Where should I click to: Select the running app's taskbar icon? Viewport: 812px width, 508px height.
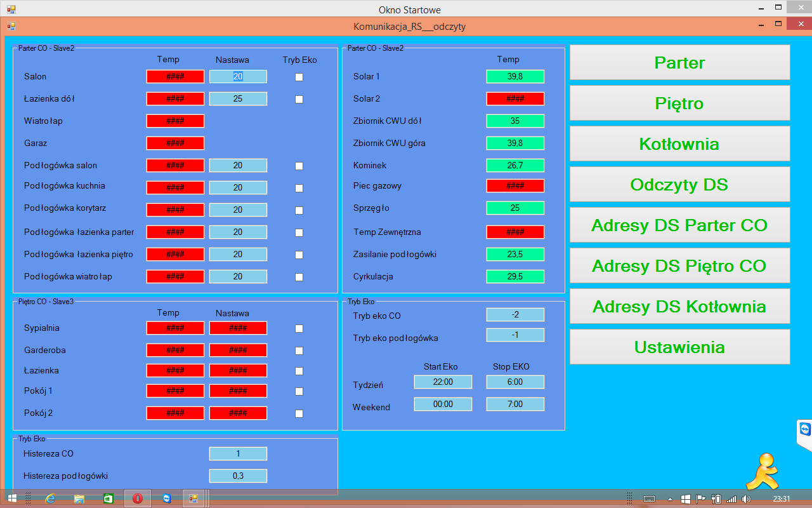click(x=194, y=498)
